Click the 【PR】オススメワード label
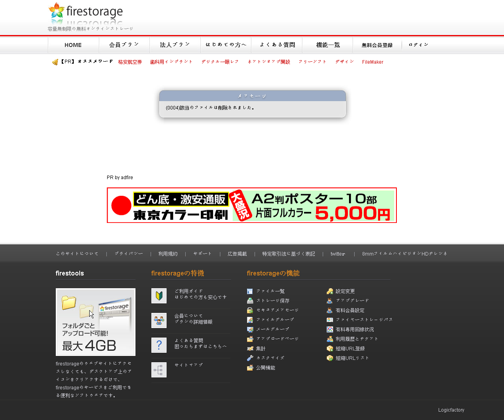 [86, 62]
